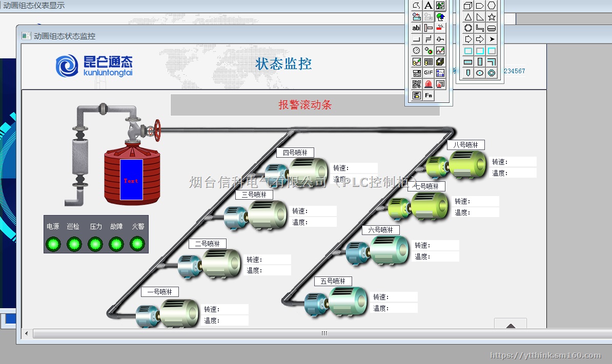The width and height of the screenshot is (612, 364).
Task: Select the clock dial element tool
Action: point(417,50)
